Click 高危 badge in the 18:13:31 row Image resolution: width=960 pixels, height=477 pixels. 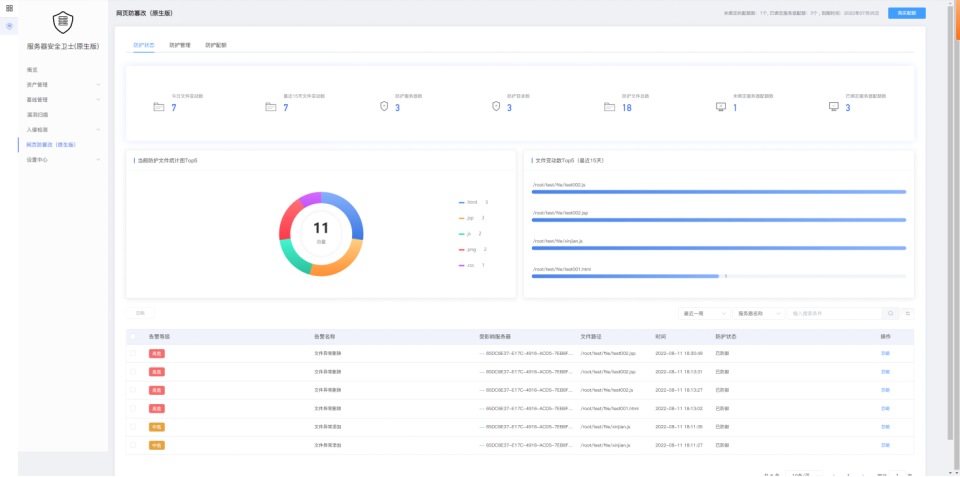click(157, 372)
